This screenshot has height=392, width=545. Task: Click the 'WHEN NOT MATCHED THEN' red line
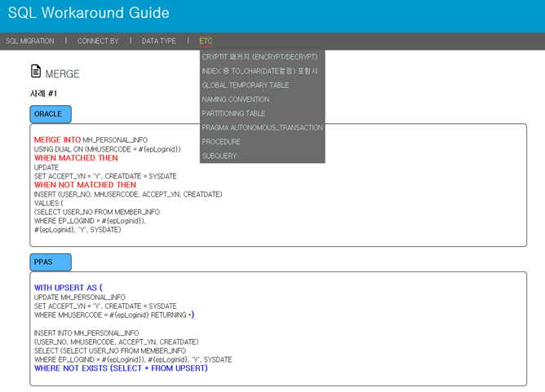click(85, 185)
